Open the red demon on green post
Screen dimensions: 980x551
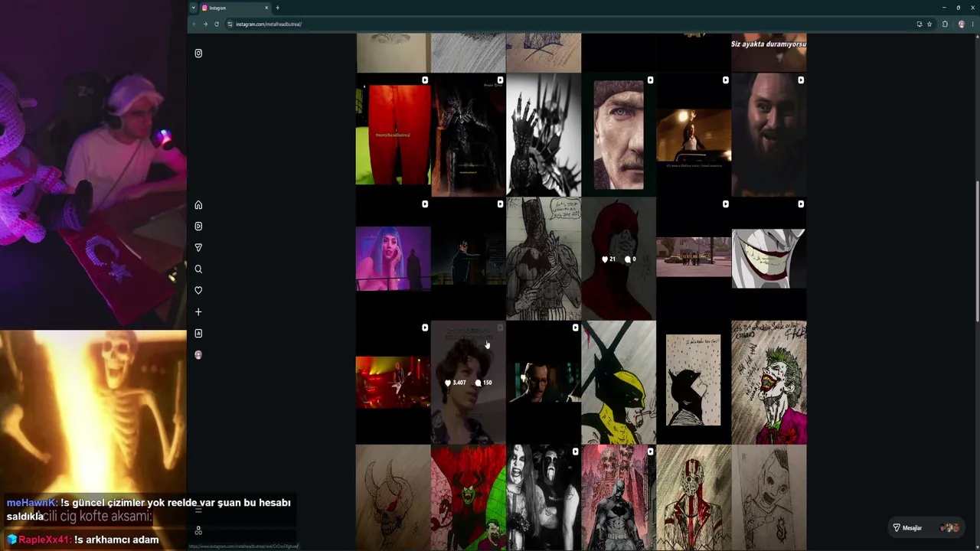[x=469, y=498]
